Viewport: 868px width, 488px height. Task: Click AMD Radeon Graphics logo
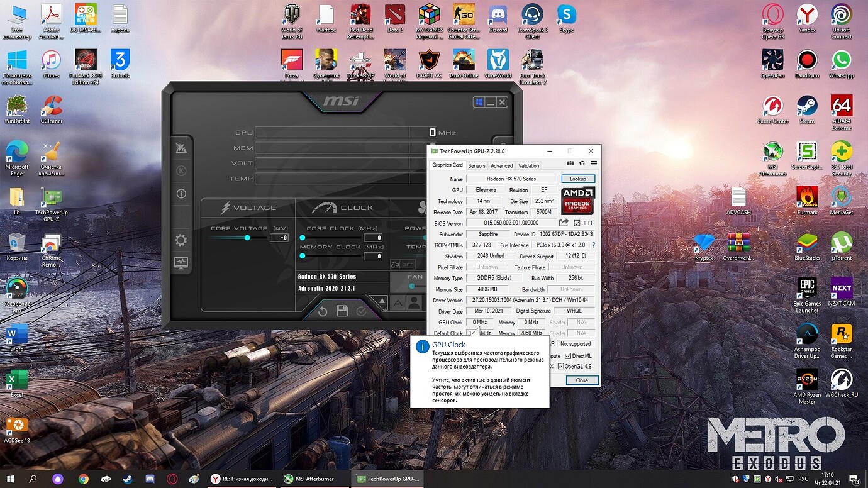(x=578, y=201)
